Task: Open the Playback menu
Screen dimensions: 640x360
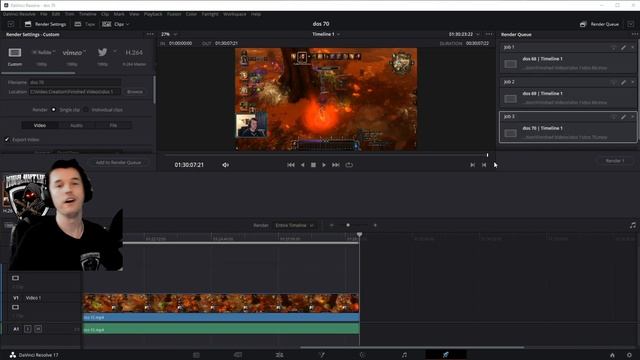Action: pos(153,14)
